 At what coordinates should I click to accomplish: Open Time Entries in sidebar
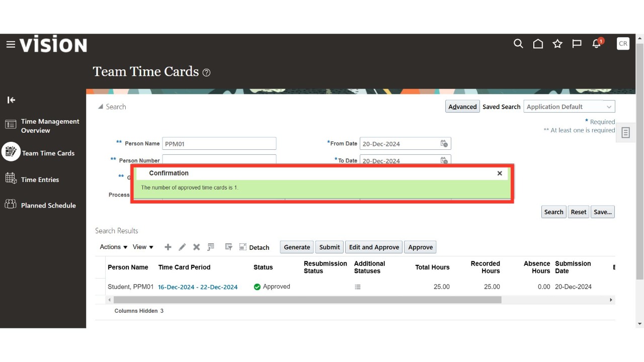coord(32,179)
